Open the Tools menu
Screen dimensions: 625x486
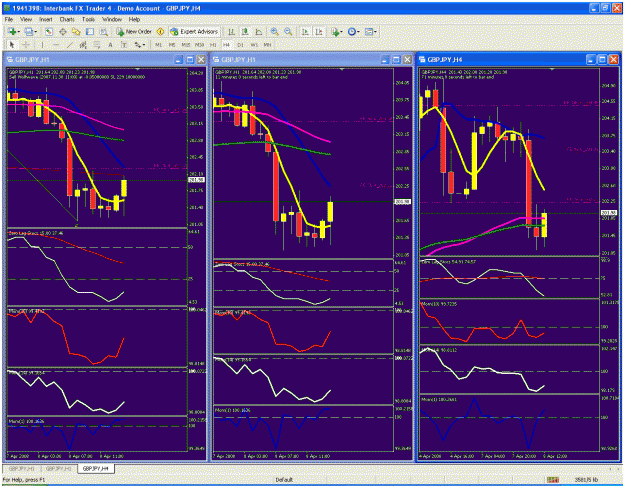[x=88, y=19]
